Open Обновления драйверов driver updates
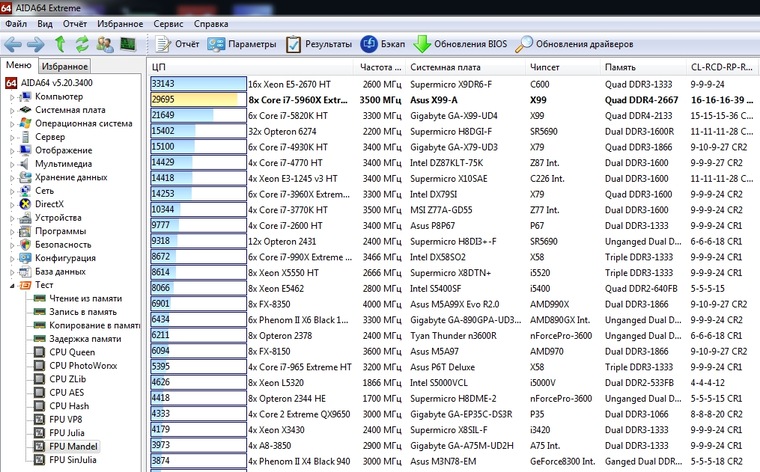The image size is (760, 472). pos(574,44)
